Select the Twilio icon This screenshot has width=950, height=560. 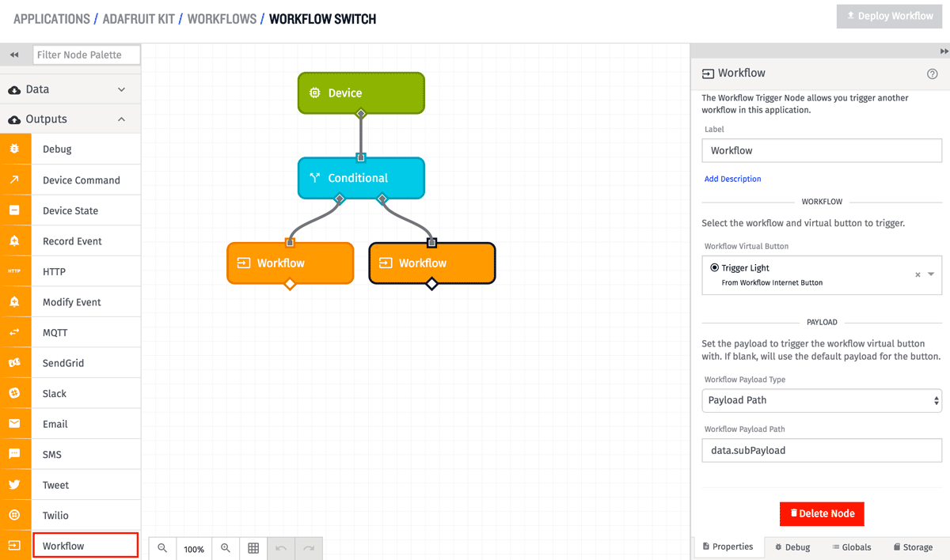pos(14,515)
